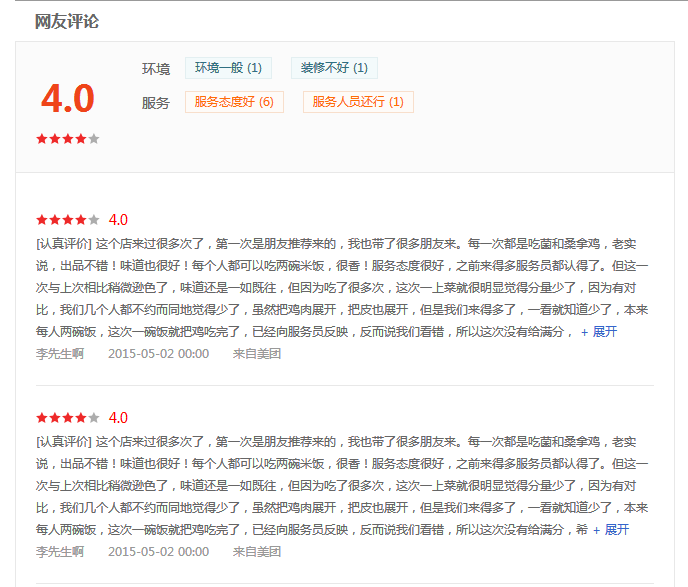688x587 pixels.
Task: Click the gray fifth star in summary
Action: [93, 139]
